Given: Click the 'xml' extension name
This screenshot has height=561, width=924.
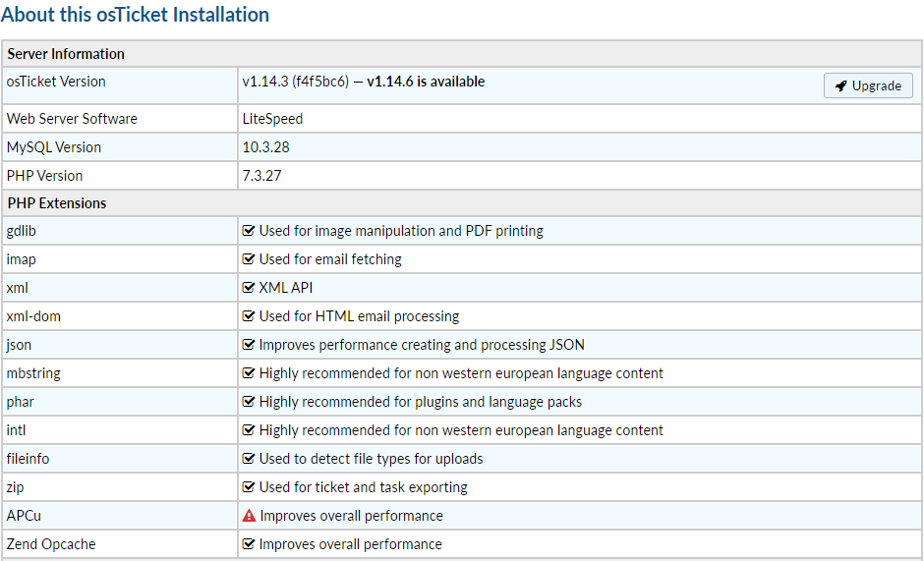Looking at the screenshot, I should (x=17, y=288).
